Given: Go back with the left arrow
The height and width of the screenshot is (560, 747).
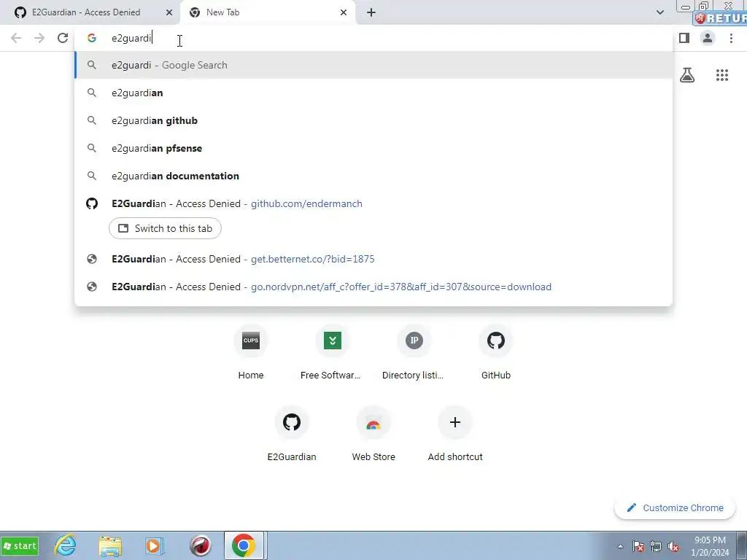Looking at the screenshot, I should [x=16, y=38].
